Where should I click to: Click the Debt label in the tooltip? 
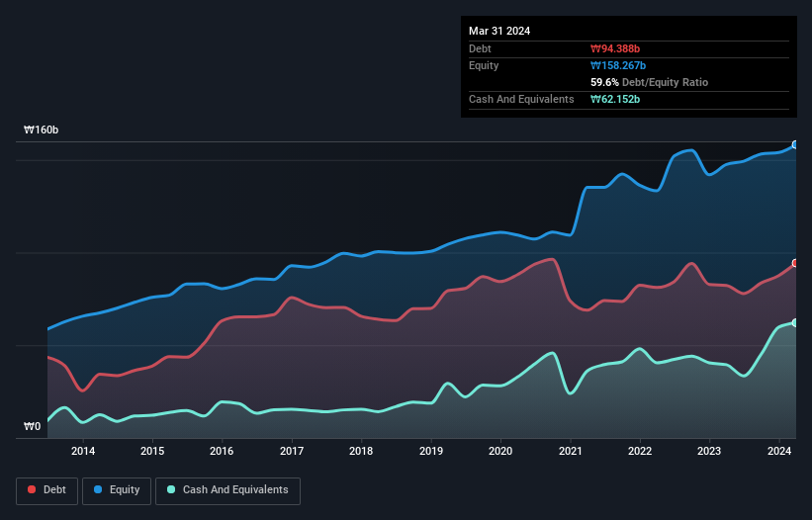pos(480,48)
